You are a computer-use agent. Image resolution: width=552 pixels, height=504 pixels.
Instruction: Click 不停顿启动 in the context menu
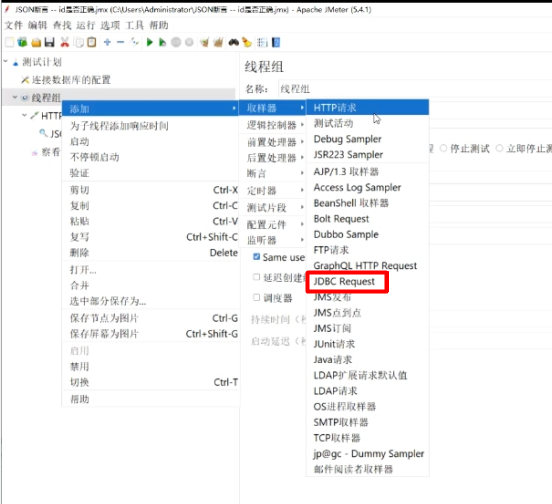click(x=151, y=157)
